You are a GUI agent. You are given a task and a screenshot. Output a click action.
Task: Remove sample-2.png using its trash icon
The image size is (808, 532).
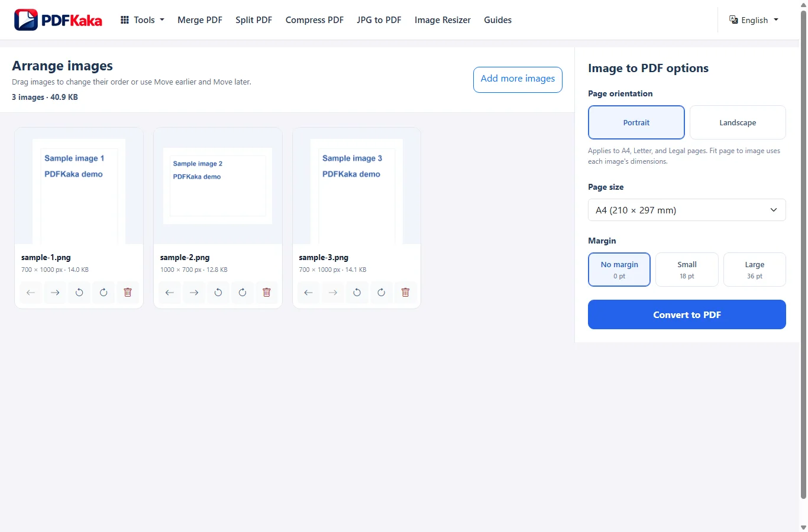click(x=267, y=293)
